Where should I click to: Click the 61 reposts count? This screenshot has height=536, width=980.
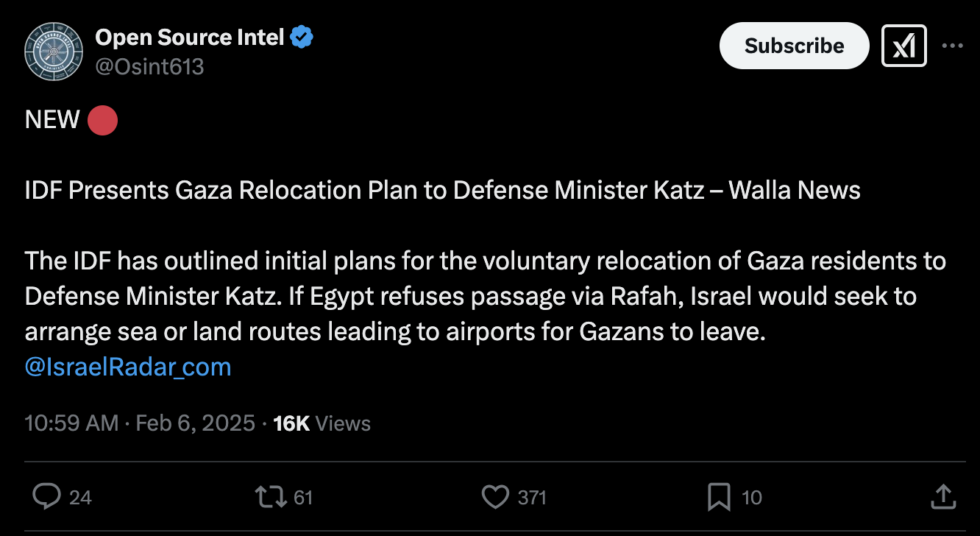303,498
